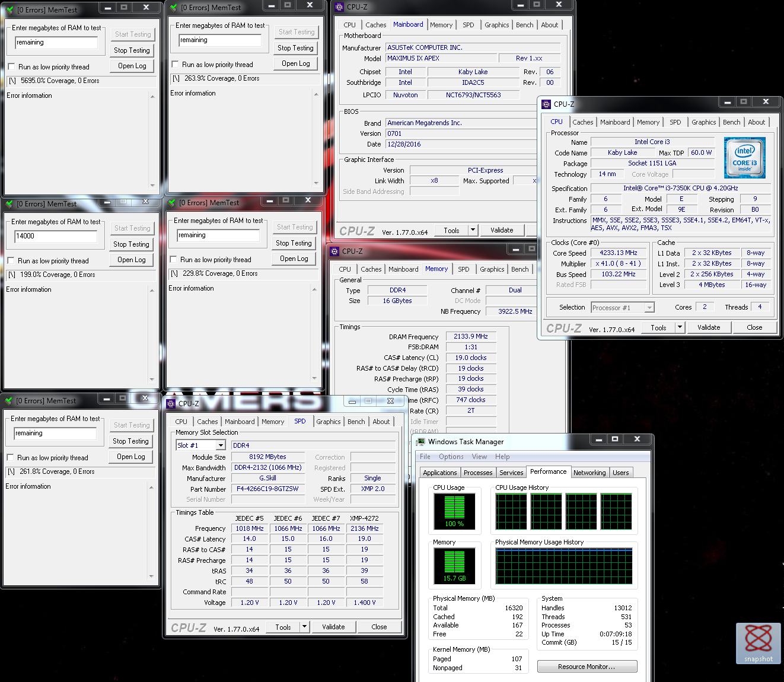Click CPU-Z Memory window title icon
The width and height of the screenshot is (784, 682).
click(x=334, y=251)
